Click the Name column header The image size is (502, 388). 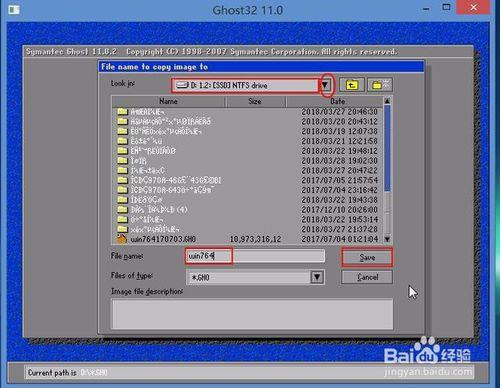168,101
